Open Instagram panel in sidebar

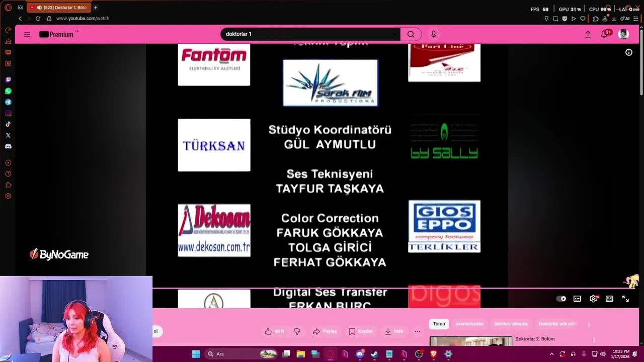click(x=8, y=113)
